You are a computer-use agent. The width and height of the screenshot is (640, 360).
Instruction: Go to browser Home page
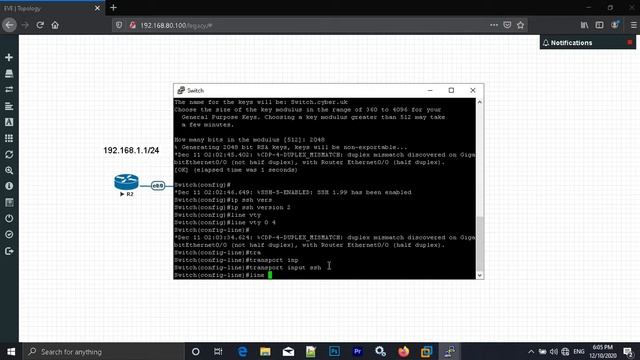pos(55,25)
